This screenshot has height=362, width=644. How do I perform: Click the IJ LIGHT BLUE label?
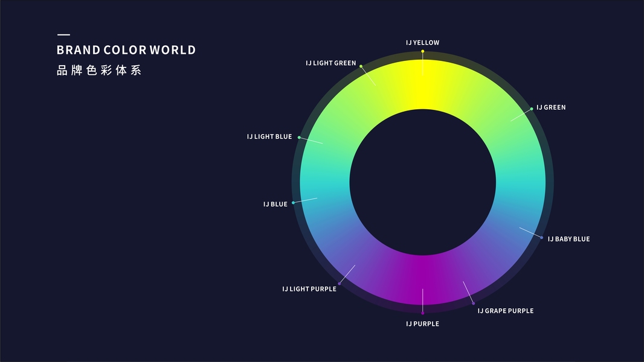coord(269,136)
